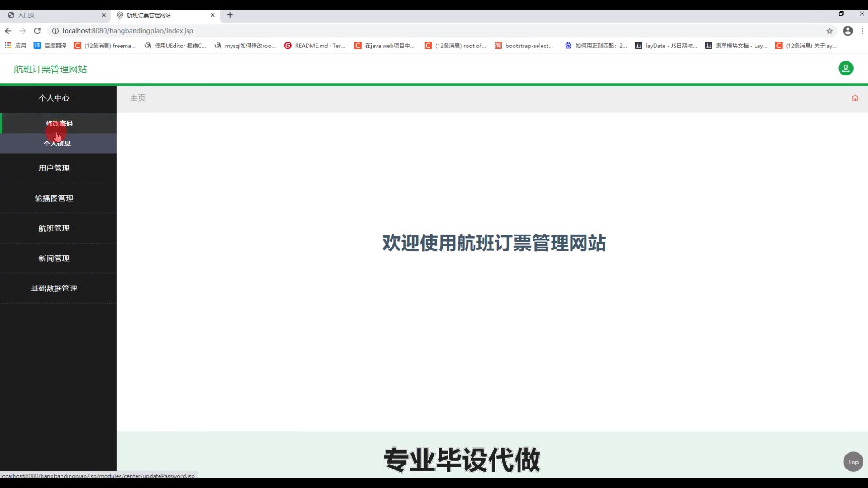Go back using browser back arrow
Screen dimensions: 868x488
(x=8, y=31)
